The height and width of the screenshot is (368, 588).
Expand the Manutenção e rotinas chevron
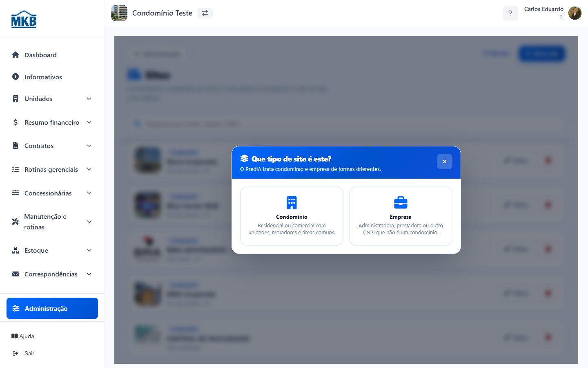[x=89, y=222]
